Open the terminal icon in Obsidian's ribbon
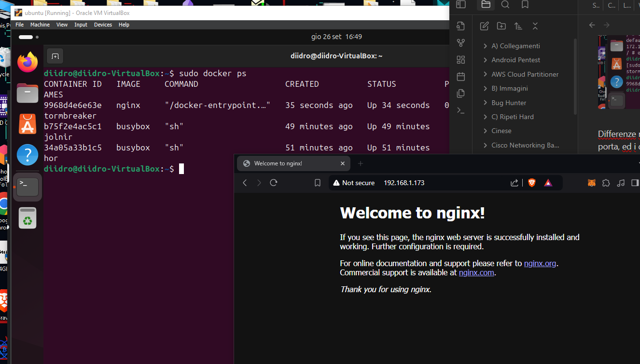This screenshot has width=640, height=364. pyautogui.click(x=461, y=110)
